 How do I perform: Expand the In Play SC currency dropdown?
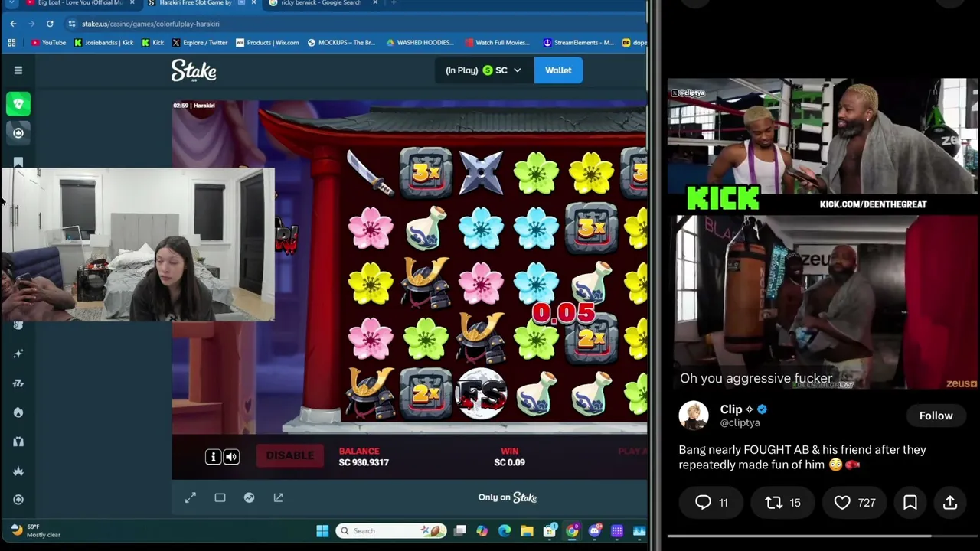(x=483, y=70)
